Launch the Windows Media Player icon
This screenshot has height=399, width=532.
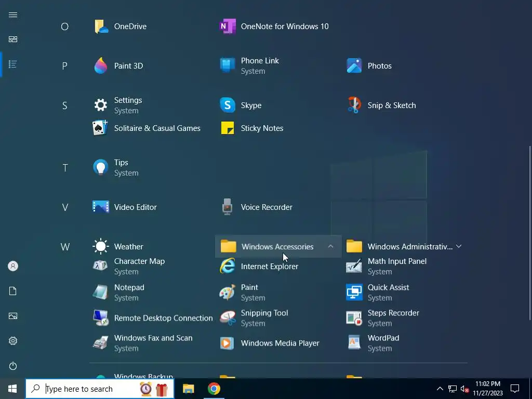[227, 343]
